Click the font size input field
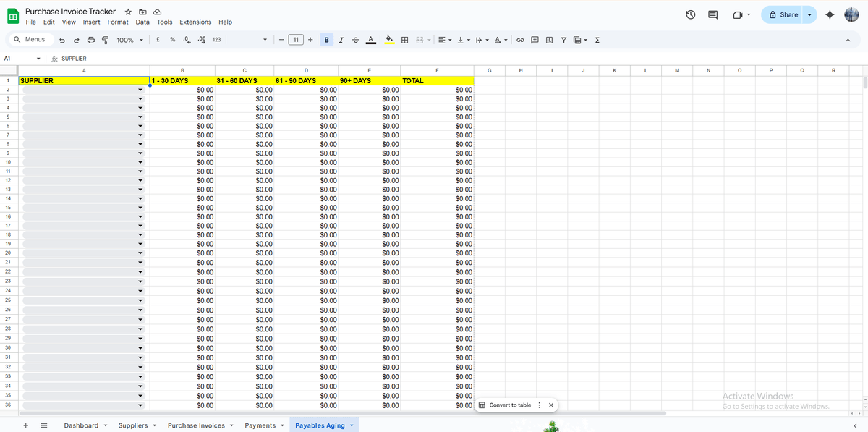 click(x=296, y=40)
